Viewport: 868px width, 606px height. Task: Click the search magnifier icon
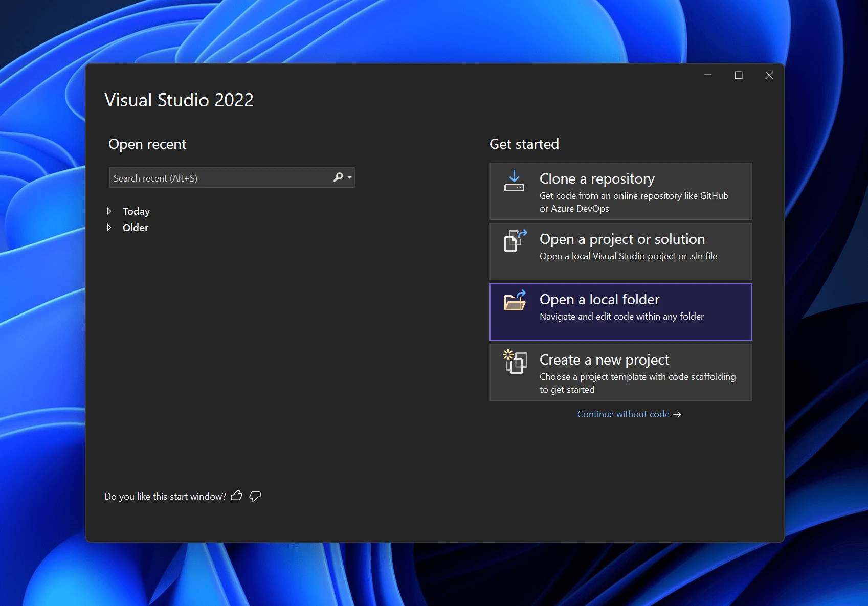337,177
